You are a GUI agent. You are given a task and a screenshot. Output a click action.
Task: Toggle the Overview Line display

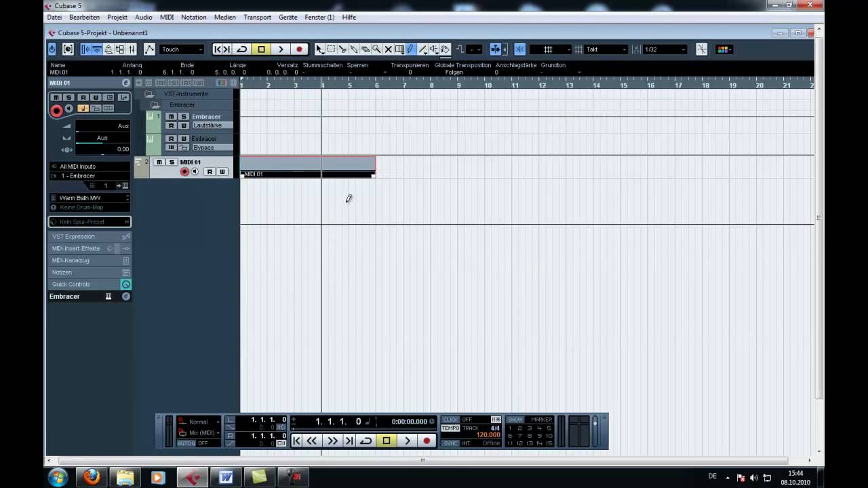(x=108, y=49)
